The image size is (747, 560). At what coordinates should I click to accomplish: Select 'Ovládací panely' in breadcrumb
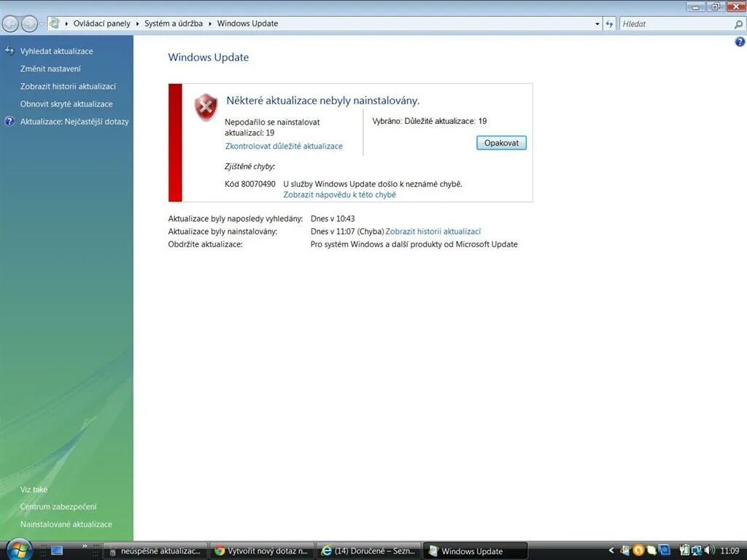point(101,23)
